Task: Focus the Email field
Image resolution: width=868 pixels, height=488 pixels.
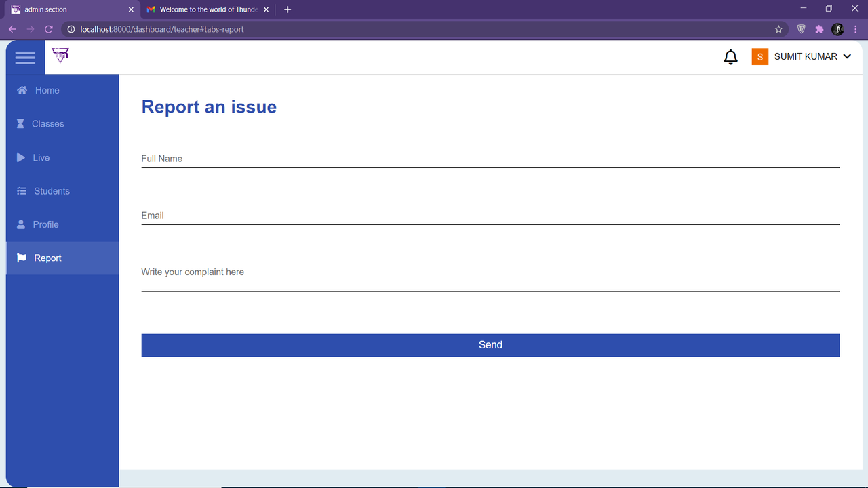Action: click(490, 216)
